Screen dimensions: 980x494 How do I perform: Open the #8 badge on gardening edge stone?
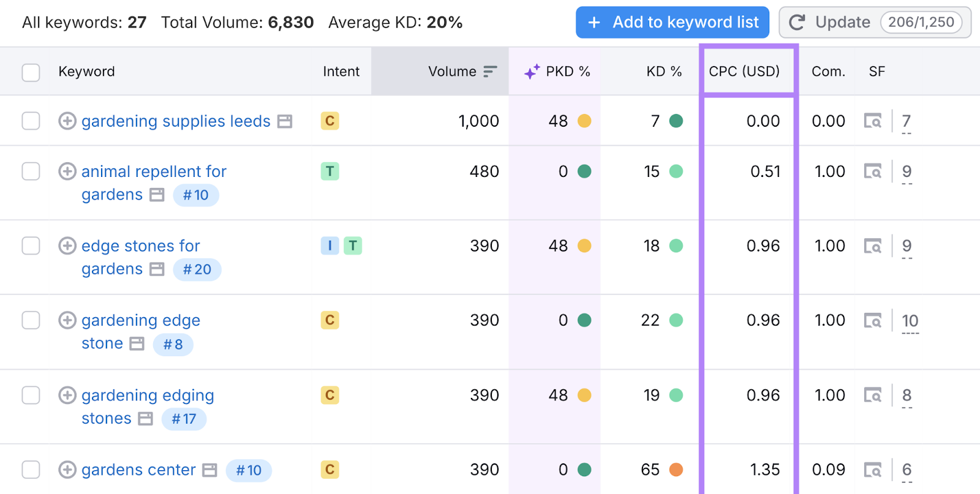[x=173, y=344]
